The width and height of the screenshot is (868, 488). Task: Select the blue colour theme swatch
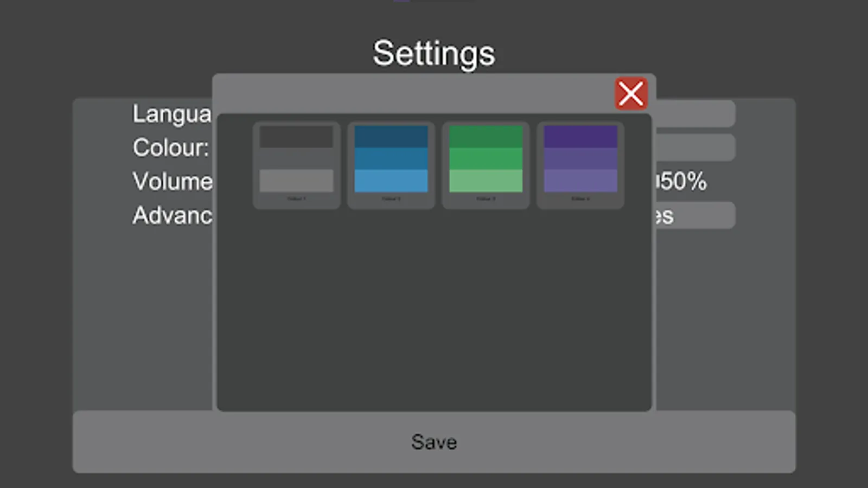pyautogui.click(x=391, y=159)
